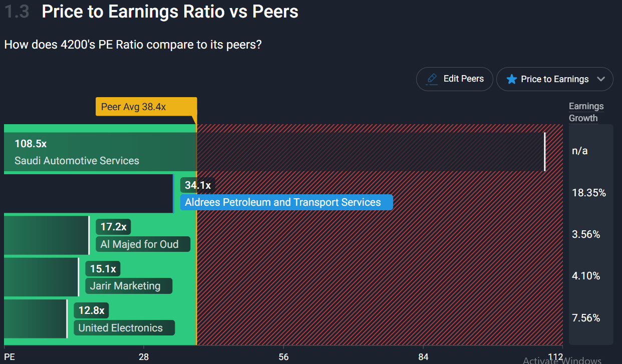This screenshot has height=364, width=622.
Task: Click the axis tick label 84
Action: [423, 356]
